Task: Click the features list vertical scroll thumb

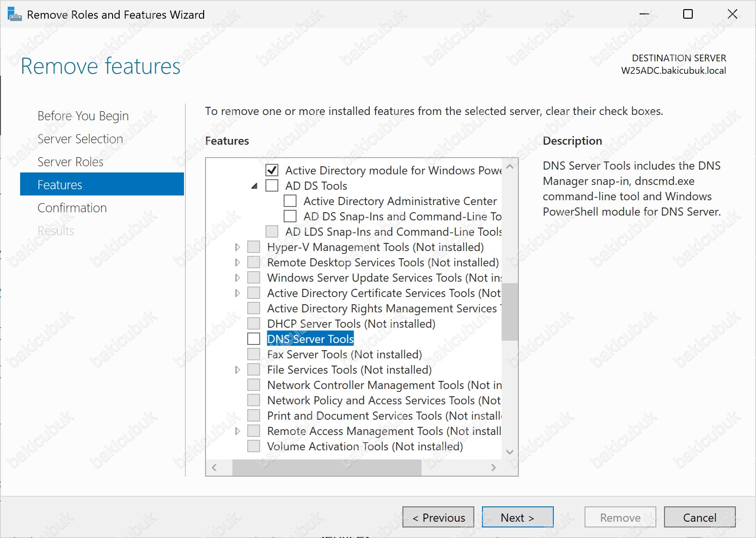Action: point(510,311)
